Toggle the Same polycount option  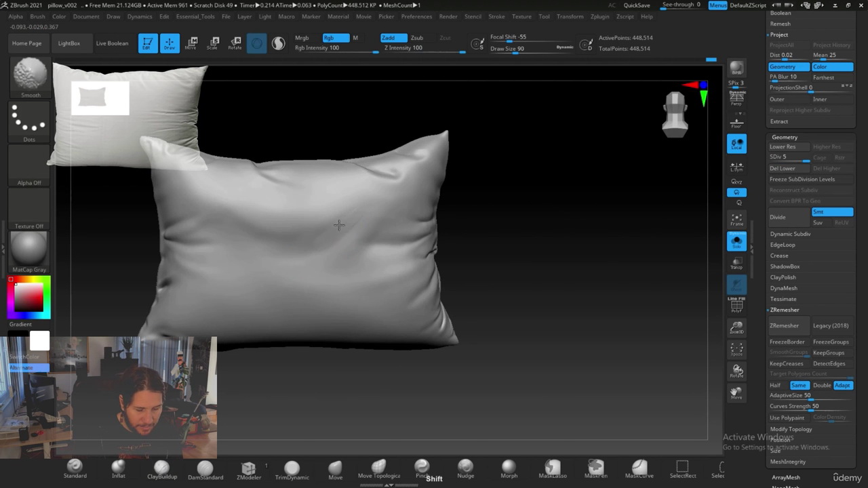(x=800, y=386)
